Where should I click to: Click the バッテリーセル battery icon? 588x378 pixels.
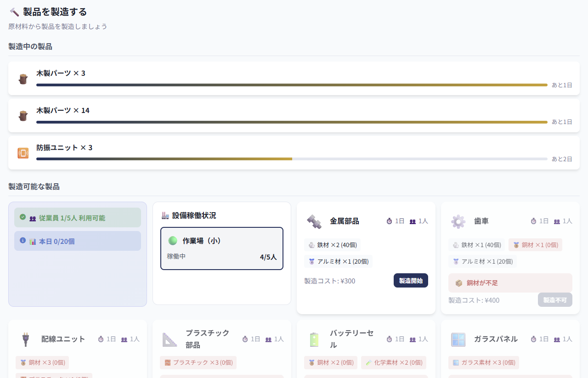(x=314, y=339)
